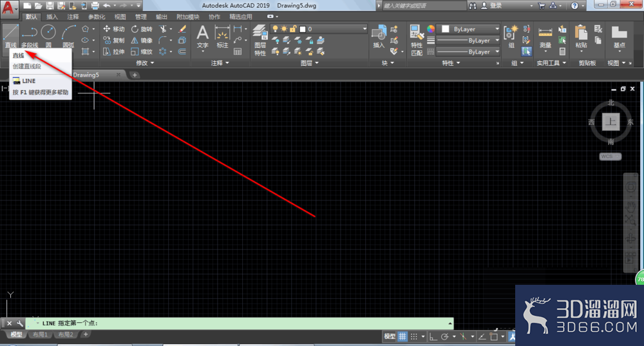Expand the 修改 (Modify) panel
This screenshot has width=644, height=346.
click(145, 63)
